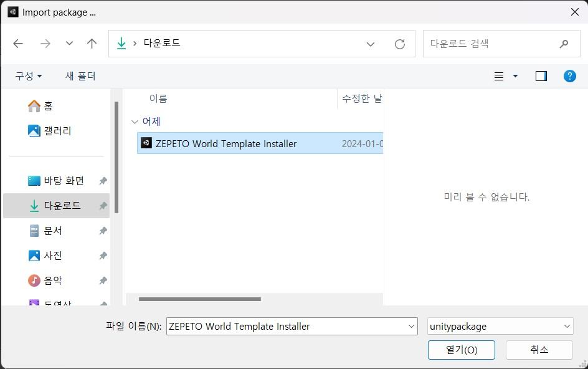
Task: Open 홈 in the navigation pane
Action: click(56, 106)
